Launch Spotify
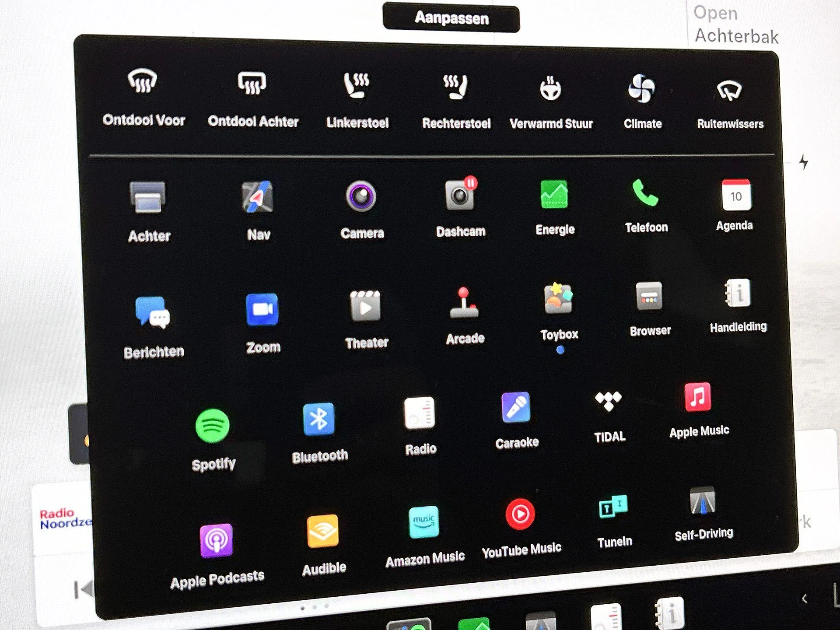The image size is (840, 630). (212, 426)
